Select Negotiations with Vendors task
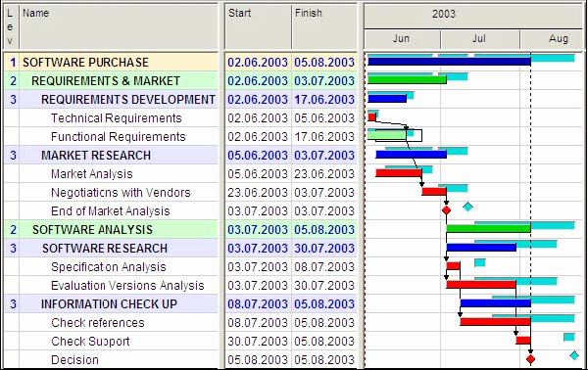This screenshot has height=370, width=588. (x=121, y=193)
